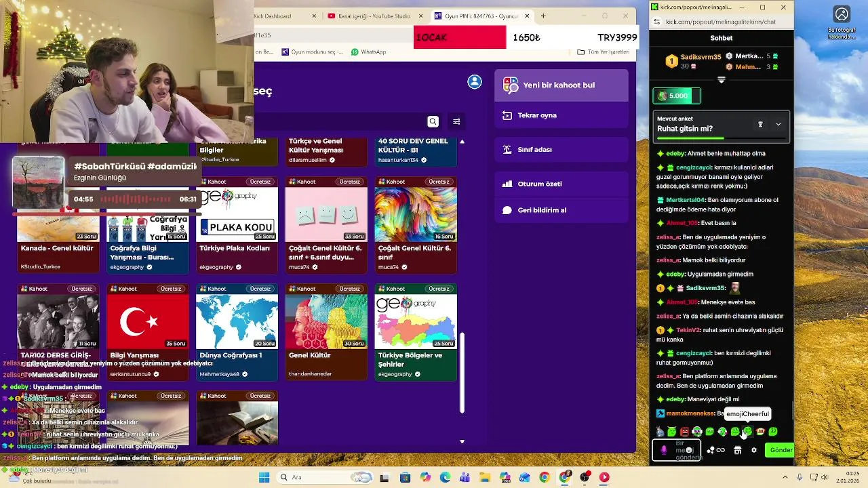The image size is (868, 488).
Task: Open Copilot from taskbar
Action: pyautogui.click(x=425, y=477)
